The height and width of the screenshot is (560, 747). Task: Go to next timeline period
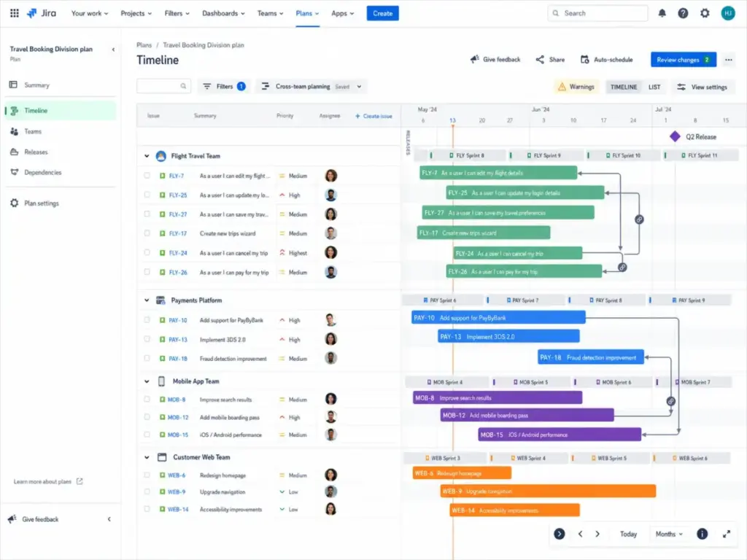(x=597, y=534)
